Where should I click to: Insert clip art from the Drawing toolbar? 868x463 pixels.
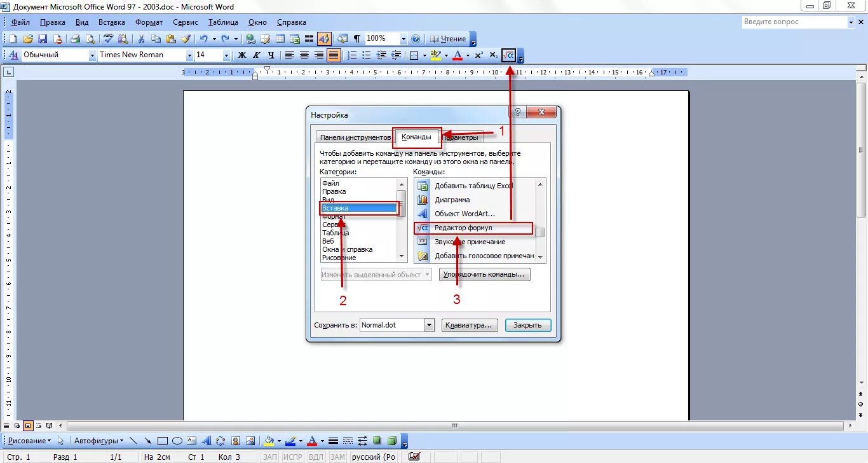coord(236,441)
